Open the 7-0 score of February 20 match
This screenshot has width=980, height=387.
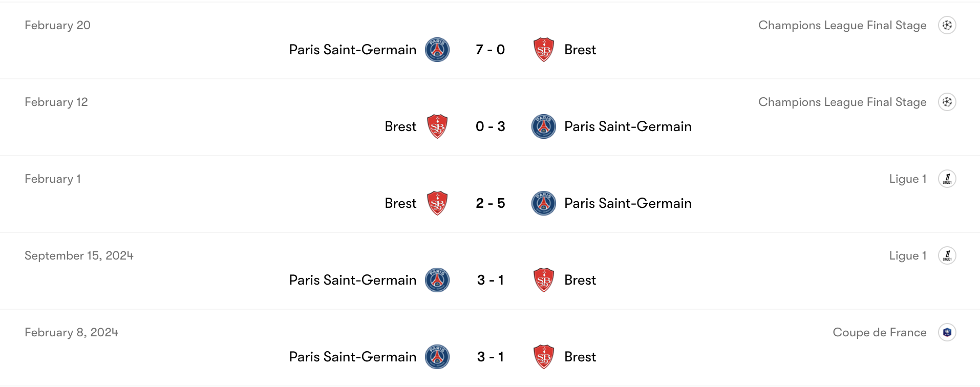[x=490, y=50]
